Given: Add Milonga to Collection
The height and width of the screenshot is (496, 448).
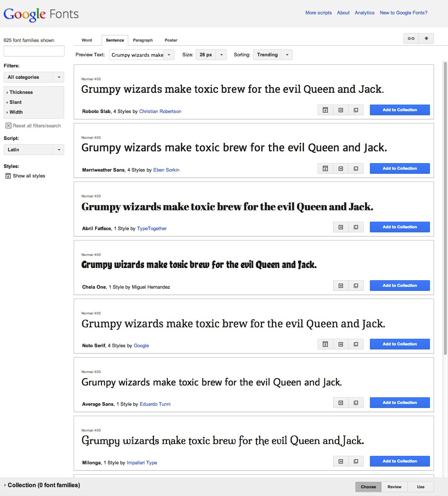Looking at the screenshot, I should tap(400, 461).
